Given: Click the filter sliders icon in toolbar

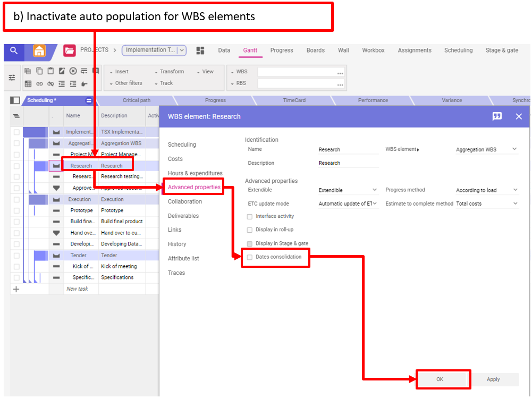Looking at the screenshot, I should [x=12, y=78].
